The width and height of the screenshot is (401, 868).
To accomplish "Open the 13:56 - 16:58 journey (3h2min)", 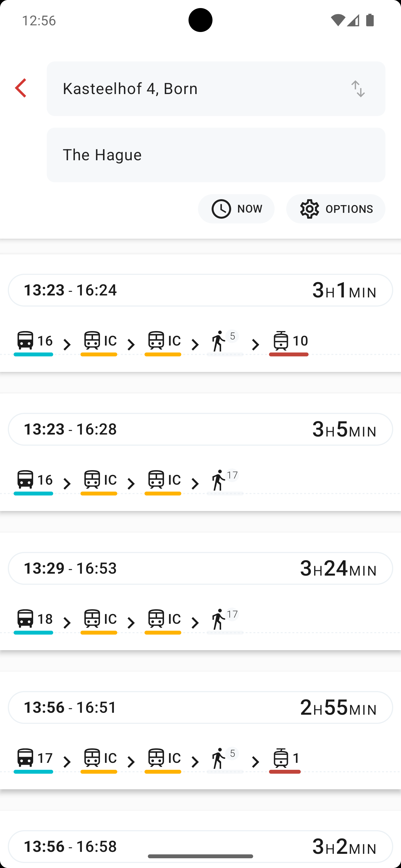I will [x=200, y=846].
